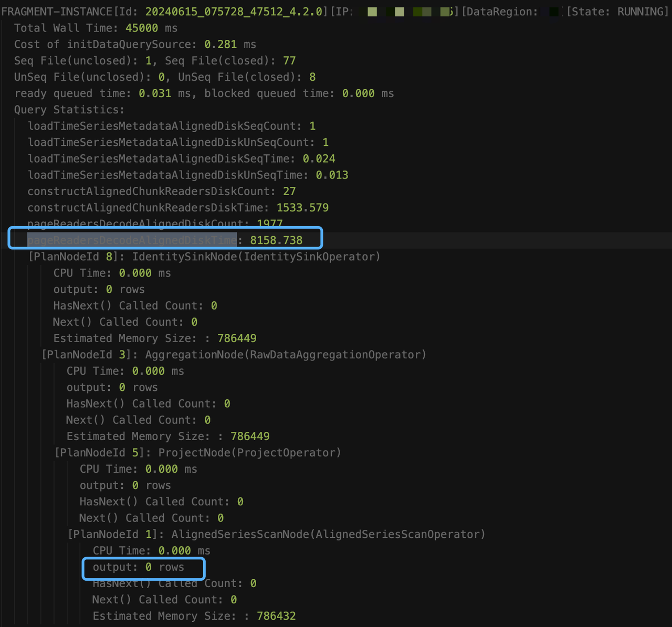This screenshot has height=627, width=672.
Task: Click the blocked queued time value
Action: pyautogui.click(x=358, y=93)
